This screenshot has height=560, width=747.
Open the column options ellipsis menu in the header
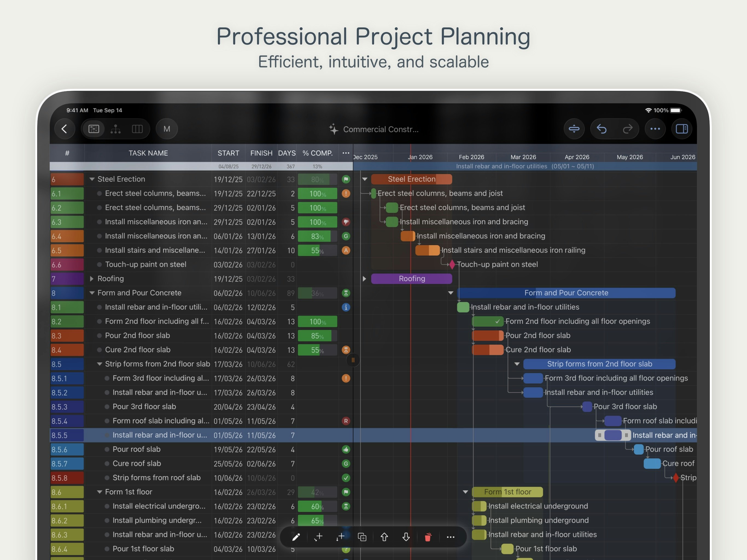[345, 153]
